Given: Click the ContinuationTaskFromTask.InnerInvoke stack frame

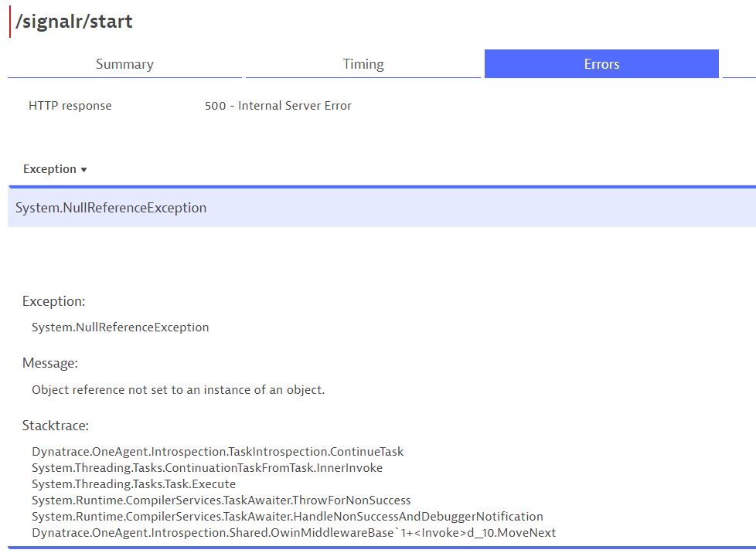Looking at the screenshot, I should [206, 468].
